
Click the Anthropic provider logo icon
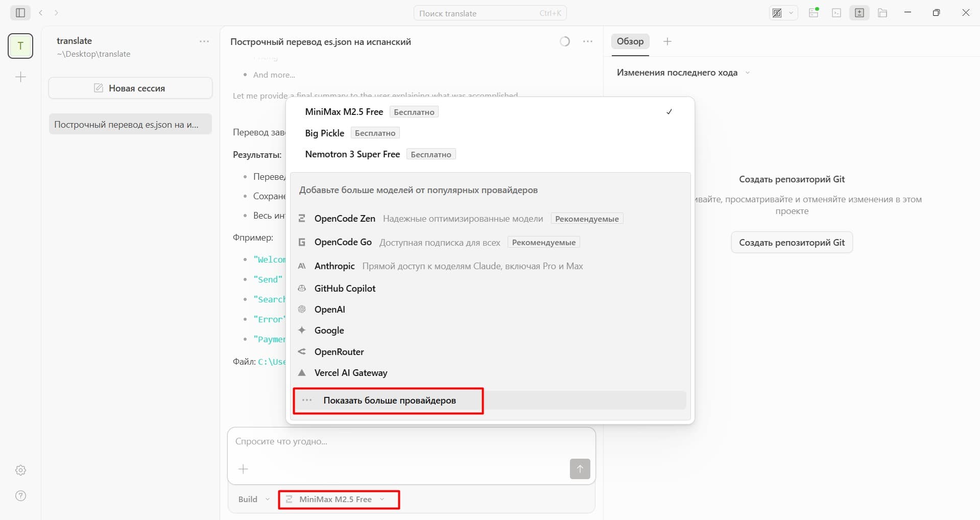(x=302, y=266)
